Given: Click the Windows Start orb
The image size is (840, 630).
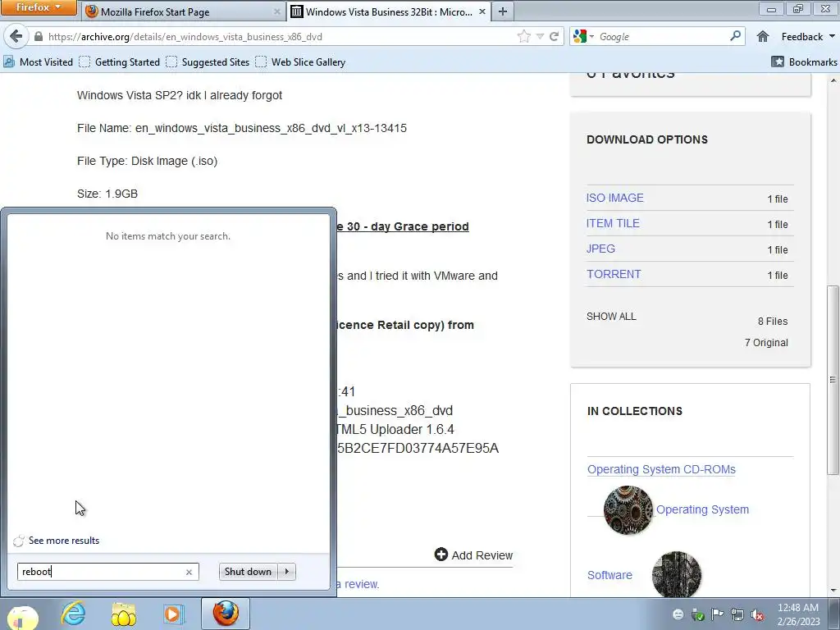Looking at the screenshot, I should pos(21,616).
